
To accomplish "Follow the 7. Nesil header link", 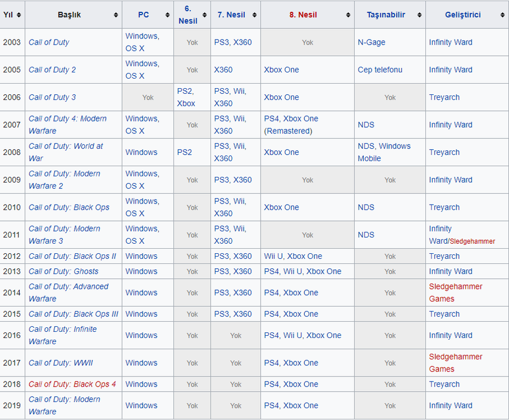I will (x=231, y=15).
